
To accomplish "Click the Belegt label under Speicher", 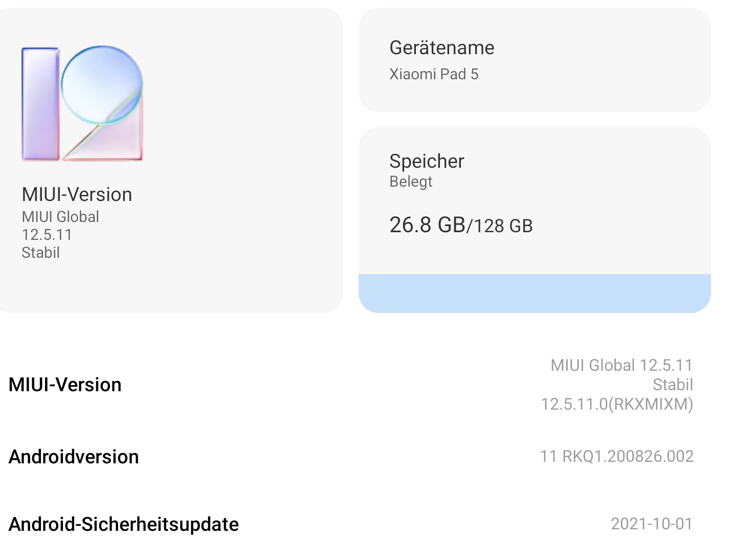I will [x=411, y=182].
